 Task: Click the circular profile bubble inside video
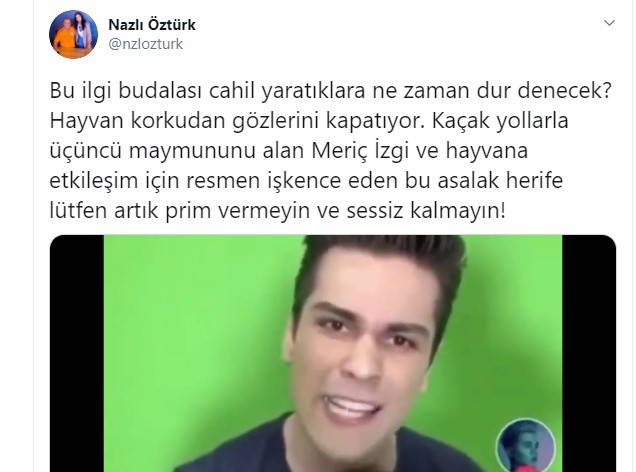click(526, 446)
